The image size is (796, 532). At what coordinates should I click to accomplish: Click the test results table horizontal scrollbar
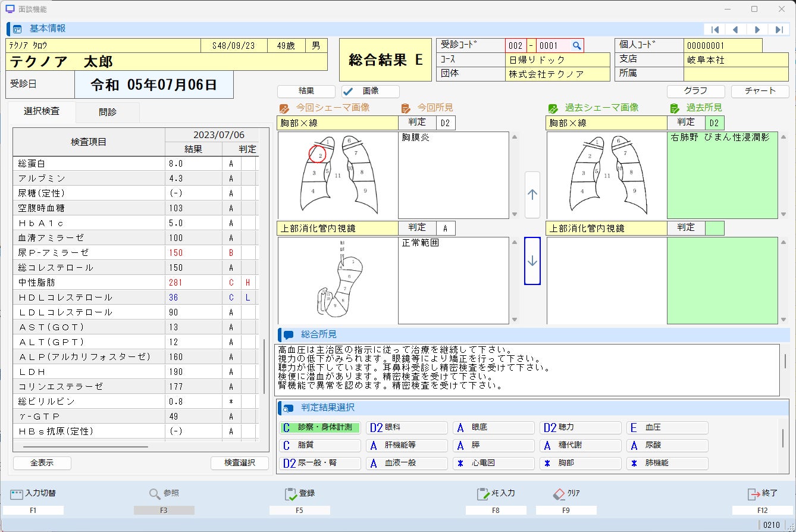point(85,446)
